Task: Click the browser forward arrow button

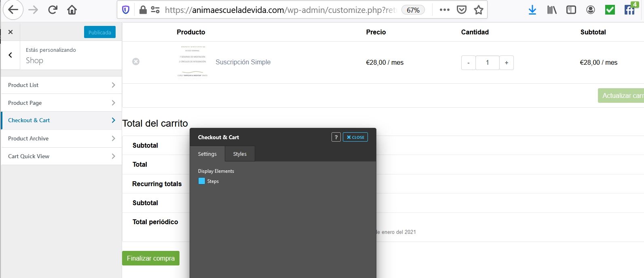Action: 33,10
